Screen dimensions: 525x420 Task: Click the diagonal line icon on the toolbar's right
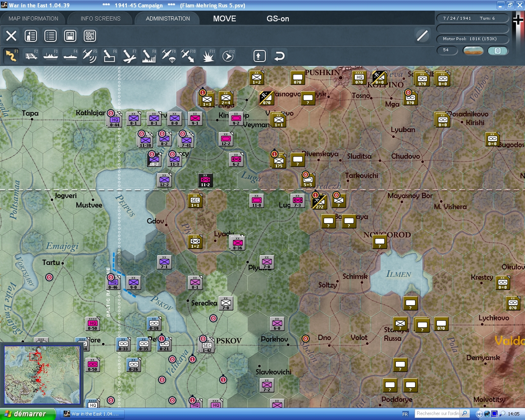[422, 36]
